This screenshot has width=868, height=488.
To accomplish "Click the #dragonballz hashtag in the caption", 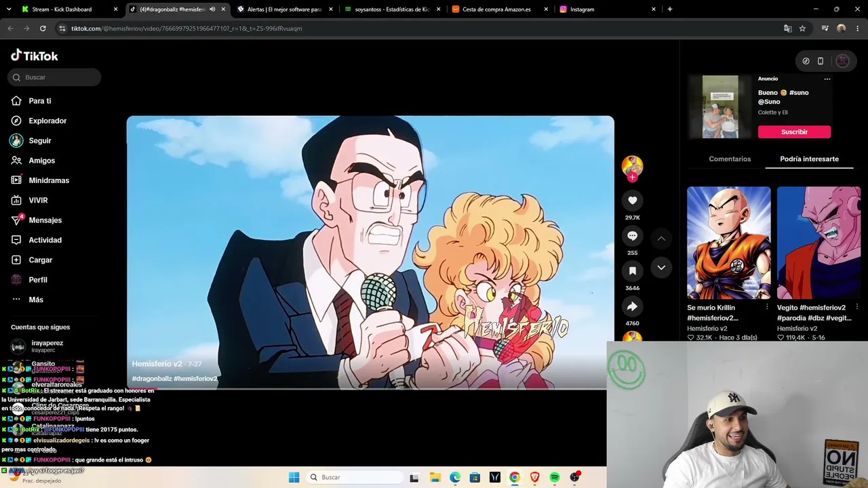I will click(x=151, y=379).
